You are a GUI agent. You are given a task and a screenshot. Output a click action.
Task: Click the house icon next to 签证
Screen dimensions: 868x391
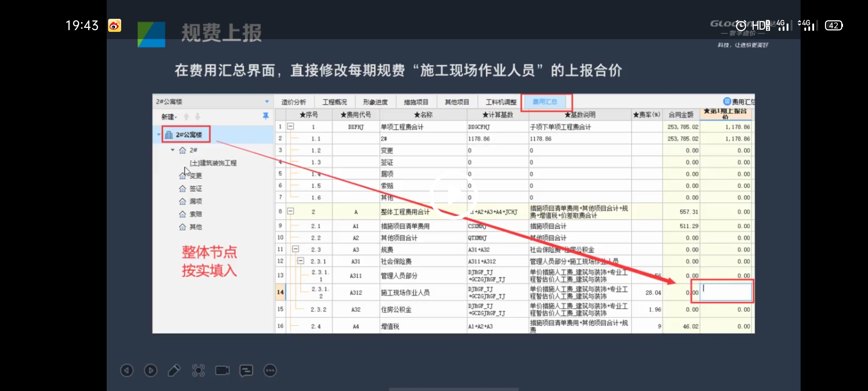point(183,189)
